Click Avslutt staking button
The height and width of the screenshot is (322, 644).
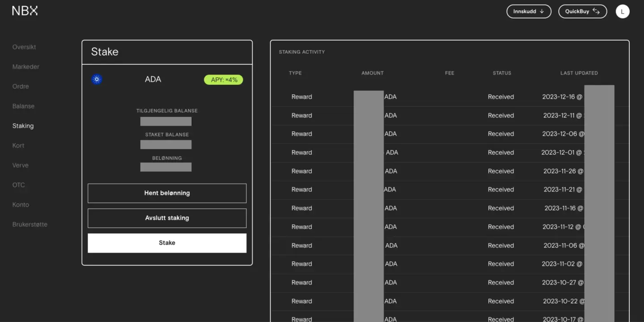click(167, 218)
